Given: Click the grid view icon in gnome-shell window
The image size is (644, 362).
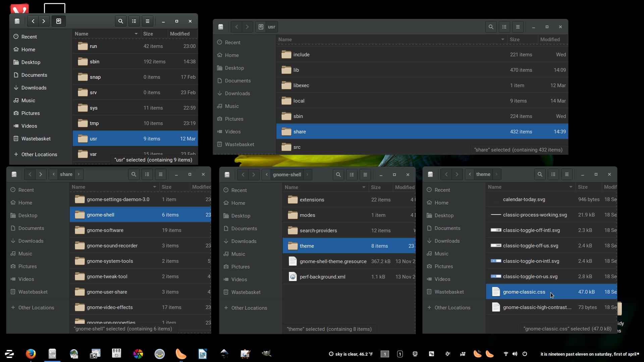Looking at the screenshot, I should coord(352,174).
